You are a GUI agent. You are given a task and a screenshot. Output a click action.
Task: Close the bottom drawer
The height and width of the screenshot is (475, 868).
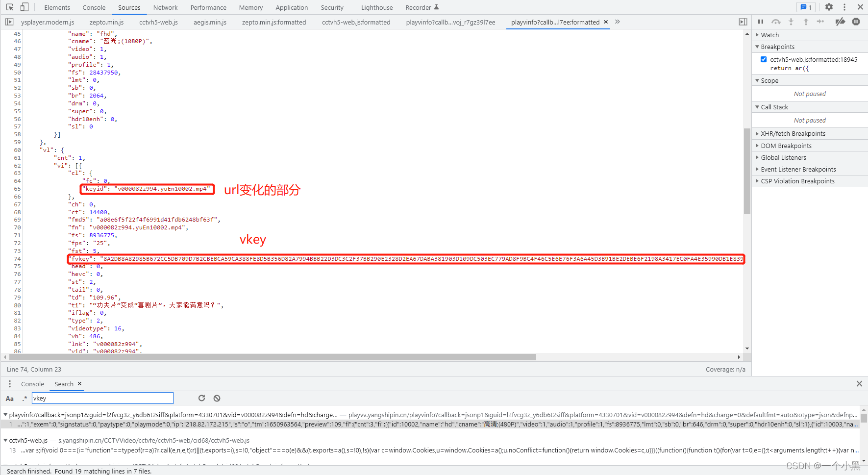click(859, 384)
